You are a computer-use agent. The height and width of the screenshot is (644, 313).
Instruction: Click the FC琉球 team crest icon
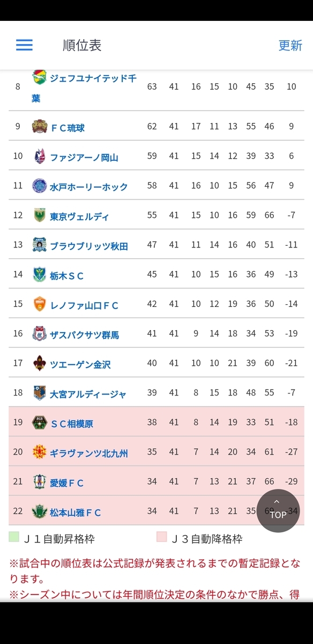(39, 127)
